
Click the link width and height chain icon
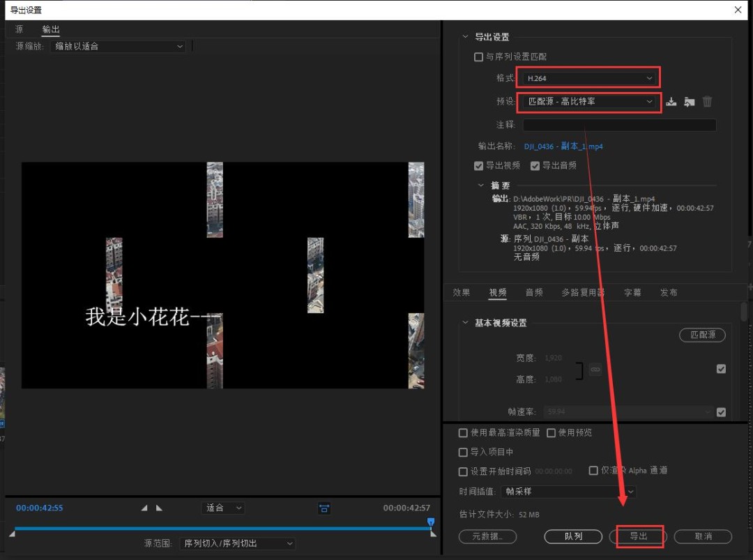coord(595,369)
